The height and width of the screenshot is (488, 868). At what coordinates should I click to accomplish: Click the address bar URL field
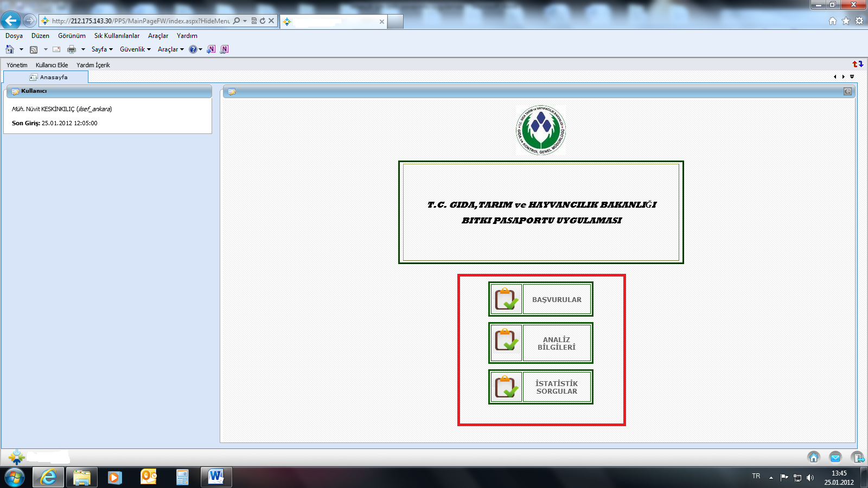pos(141,21)
